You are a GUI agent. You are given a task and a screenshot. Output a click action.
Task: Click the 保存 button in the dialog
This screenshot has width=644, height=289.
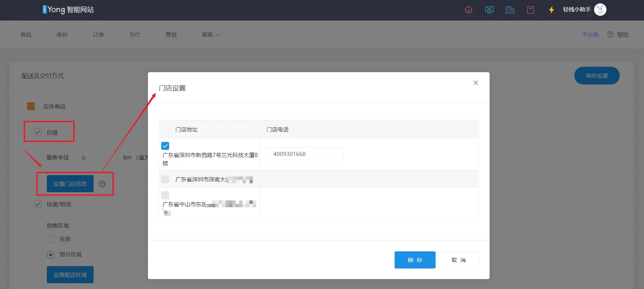coord(415,260)
